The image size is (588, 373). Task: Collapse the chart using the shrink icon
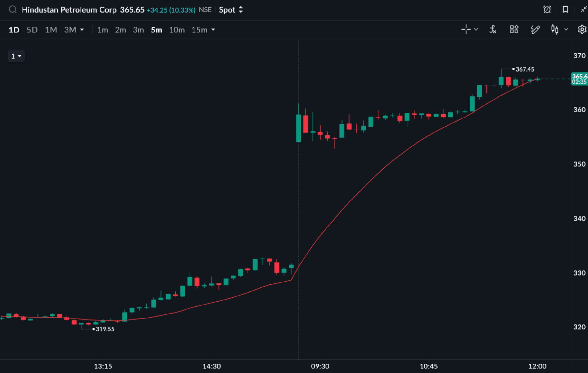coord(583,10)
